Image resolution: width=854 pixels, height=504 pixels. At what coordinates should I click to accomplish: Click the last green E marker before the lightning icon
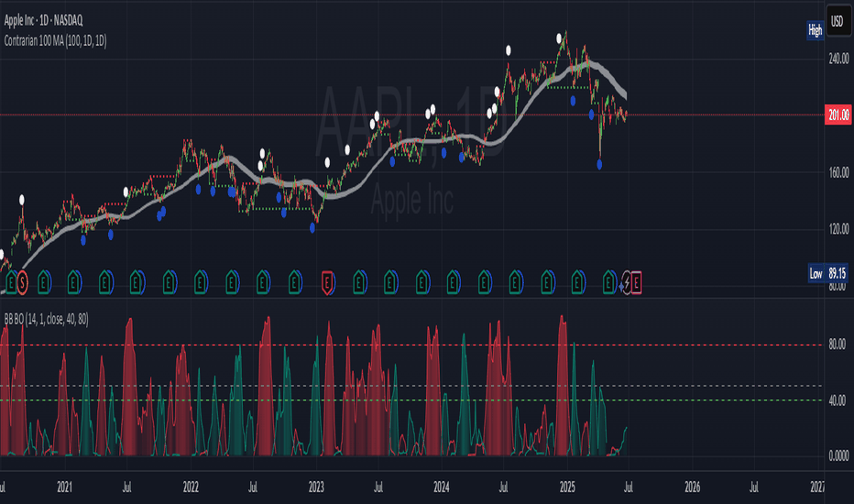click(609, 282)
